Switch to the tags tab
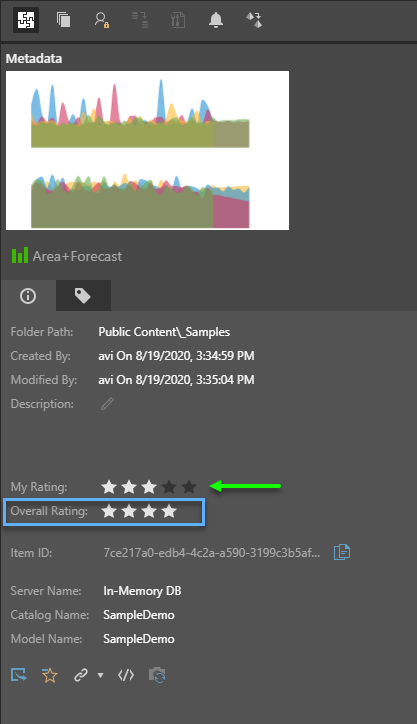 (x=83, y=296)
